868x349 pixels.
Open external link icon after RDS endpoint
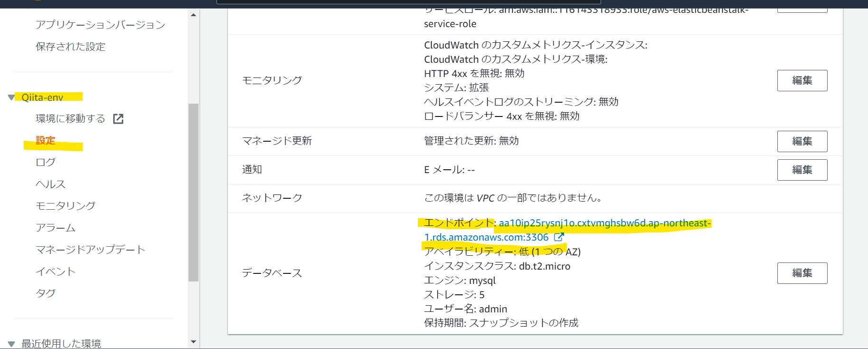click(559, 237)
